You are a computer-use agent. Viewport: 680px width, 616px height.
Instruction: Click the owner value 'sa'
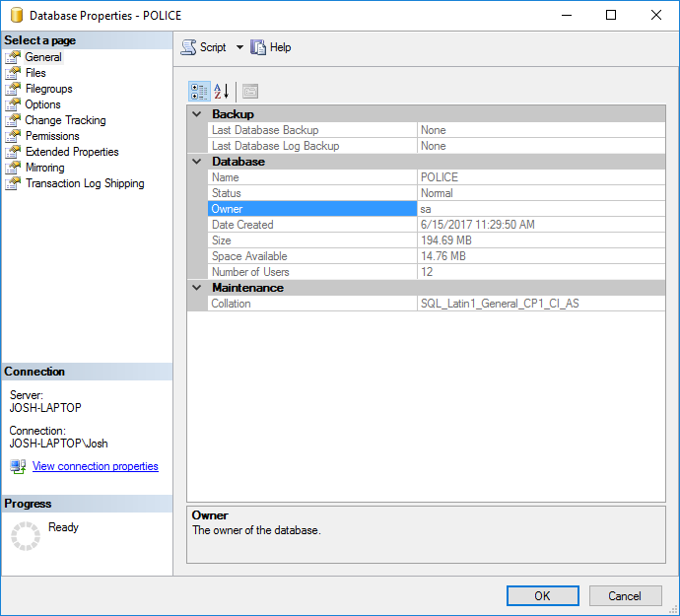pyautogui.click(x=426, y=210)
